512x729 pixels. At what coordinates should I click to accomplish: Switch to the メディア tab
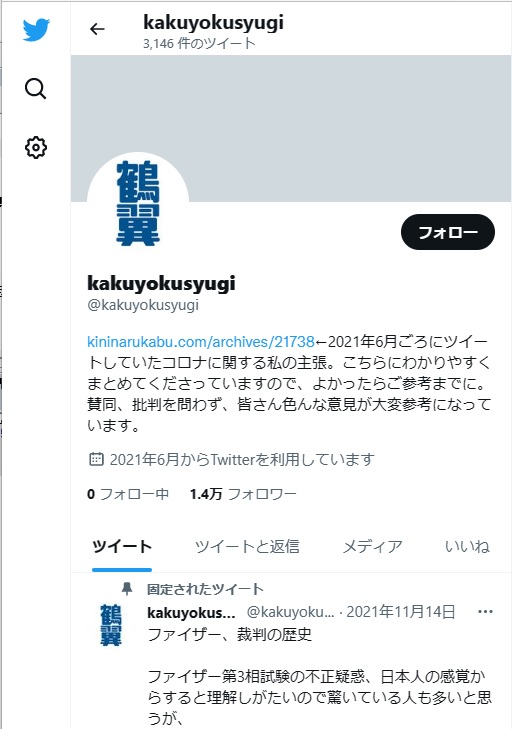pyautogui.click(x=372, y=546)
